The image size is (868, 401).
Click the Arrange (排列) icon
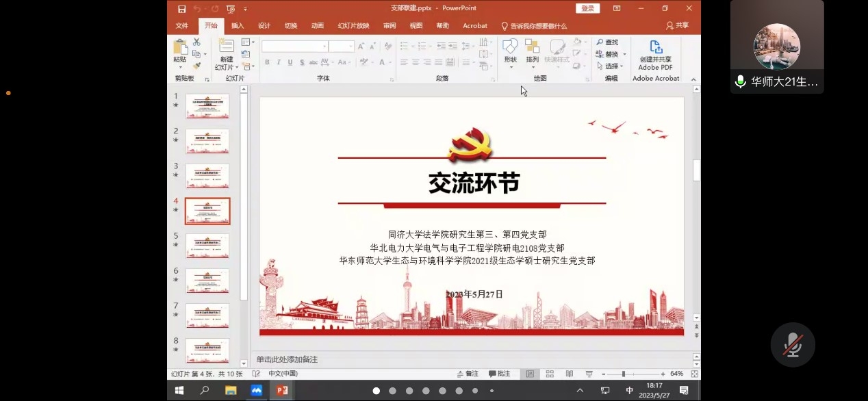pos(532,48)
